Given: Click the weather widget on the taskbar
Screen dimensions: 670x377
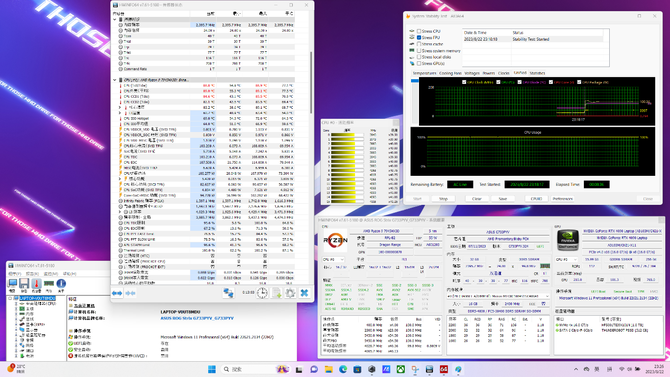Looking at the screenshot, I should pos(16,368).
